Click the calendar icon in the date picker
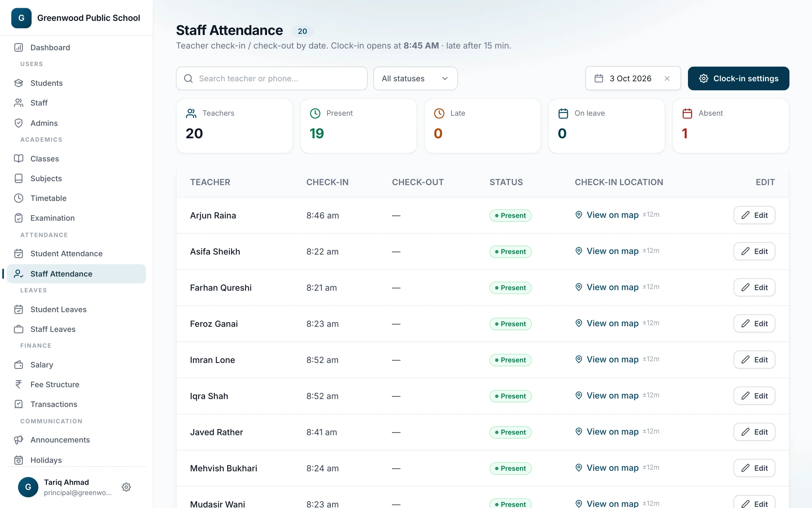This screenshot has width=812, height=508. (x=599, y=78)
